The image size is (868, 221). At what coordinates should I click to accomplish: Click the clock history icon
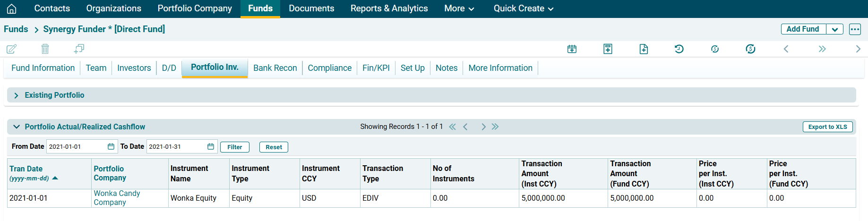pos(679,49)
